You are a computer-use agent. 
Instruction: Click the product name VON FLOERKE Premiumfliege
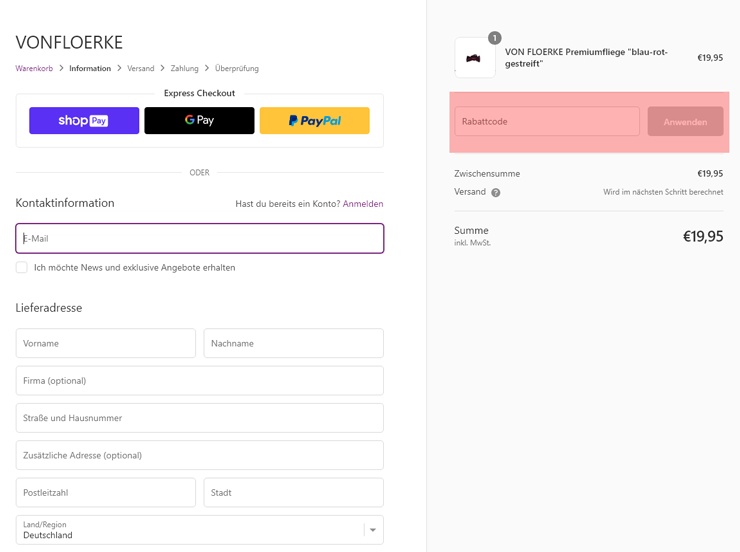click(x=586, y=58)
